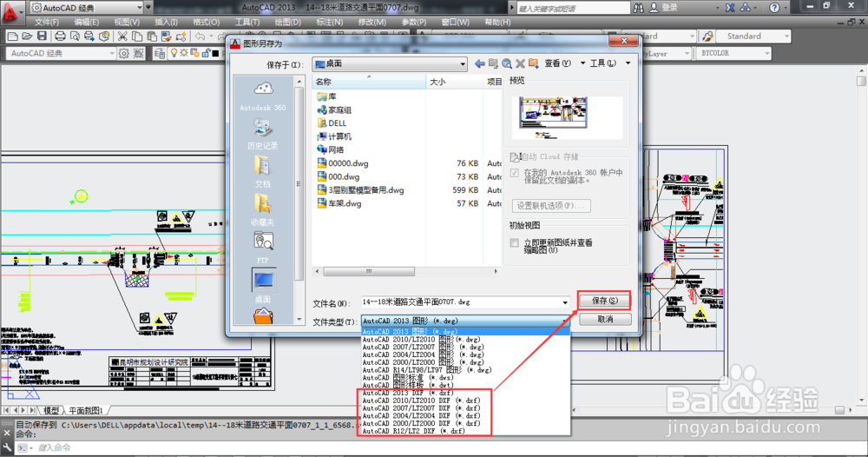Click the Help question mark icon

(x=774, y=7)
